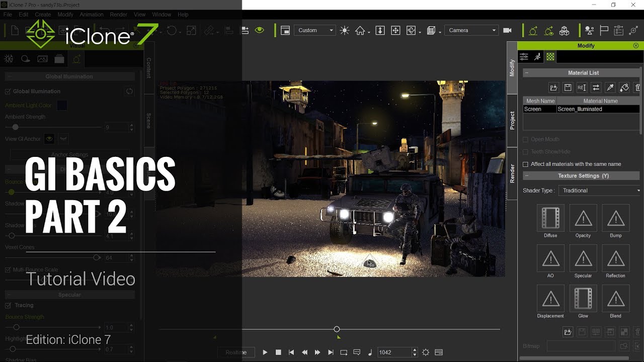Image resolution: width=644 pixels, height=362 pixels.
Task: Click the checklist clipboard icon in toolbar
Action: pyautogui.click(x=619, y=31)
